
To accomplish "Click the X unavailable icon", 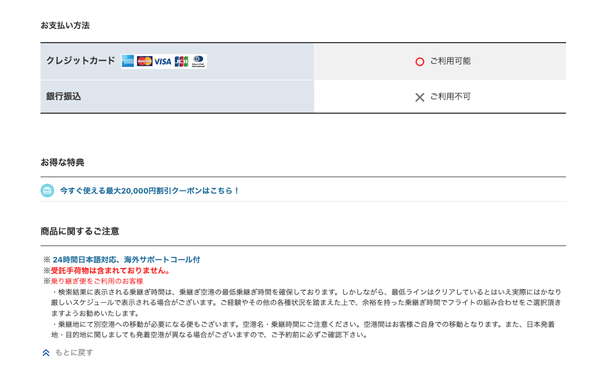I will (420, 97).
